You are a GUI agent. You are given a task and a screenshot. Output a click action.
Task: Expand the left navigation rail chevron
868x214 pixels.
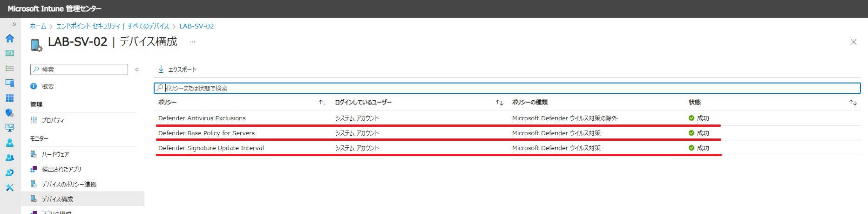(14, 24)
